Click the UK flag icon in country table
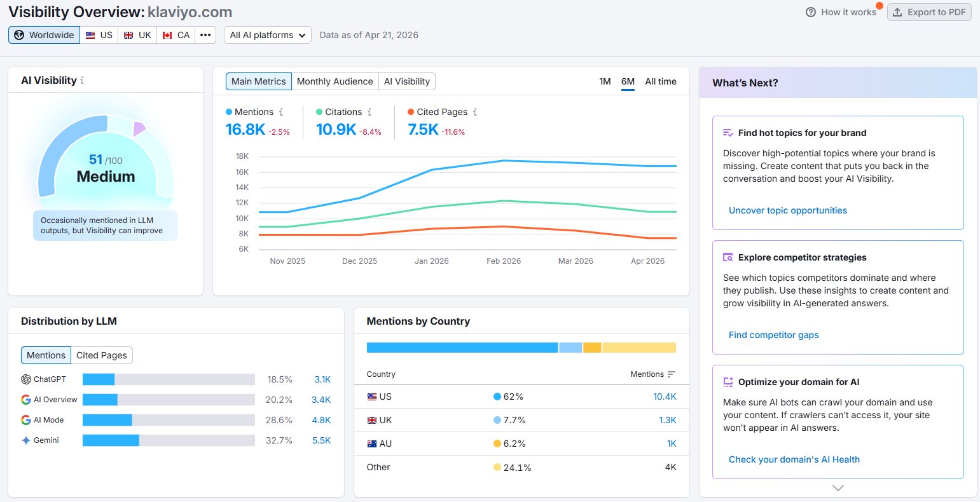The width and height of the screenshot is (980, 502). [372, 420]
